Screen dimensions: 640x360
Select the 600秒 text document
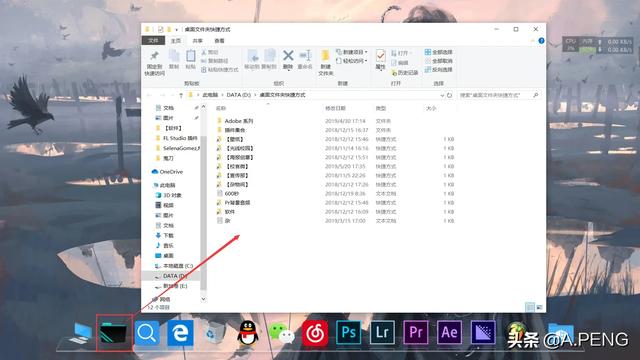click(227, 194)
